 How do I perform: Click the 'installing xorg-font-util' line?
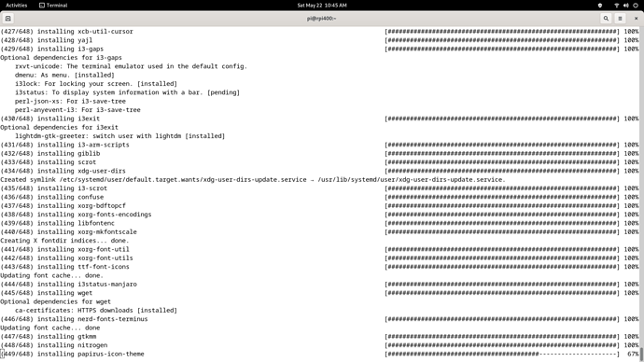[x=64, y=249]
